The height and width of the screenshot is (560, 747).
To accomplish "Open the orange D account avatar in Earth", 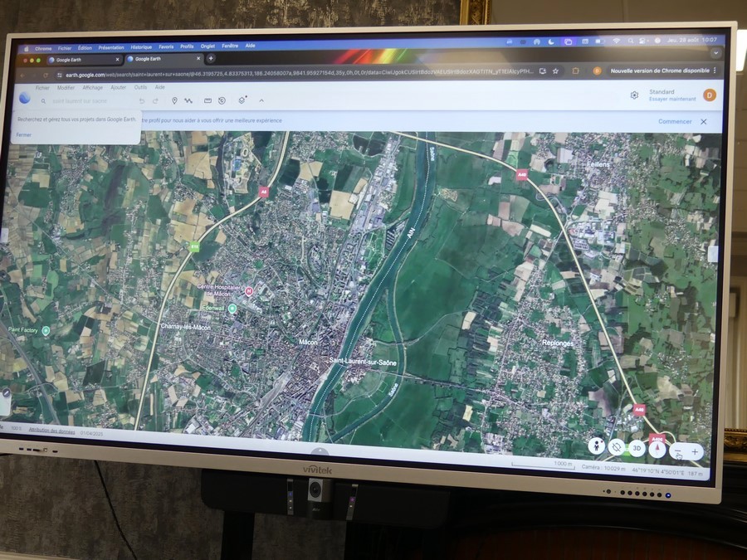I will [710, 95].
